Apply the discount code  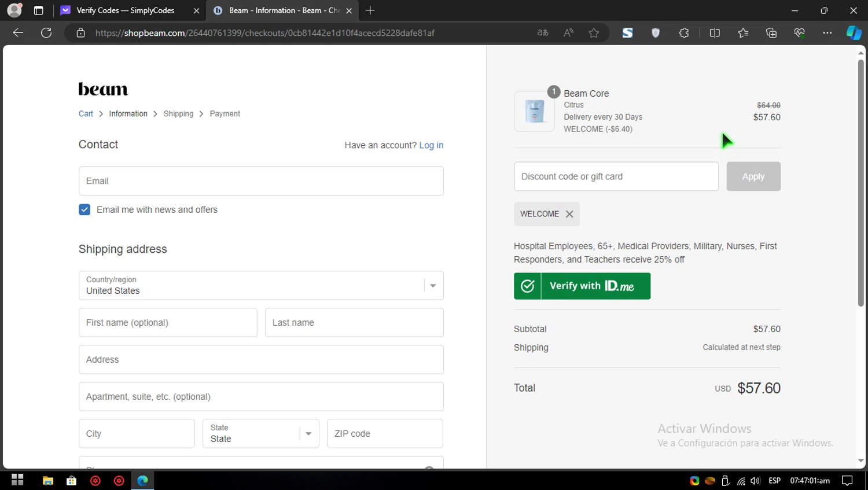coord(753,176)
